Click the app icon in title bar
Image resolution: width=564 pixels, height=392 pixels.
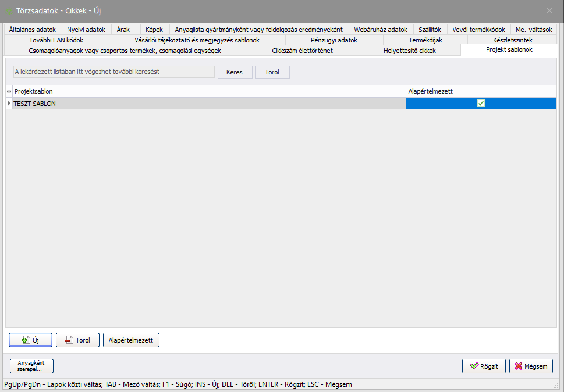(x=9, y=11)
